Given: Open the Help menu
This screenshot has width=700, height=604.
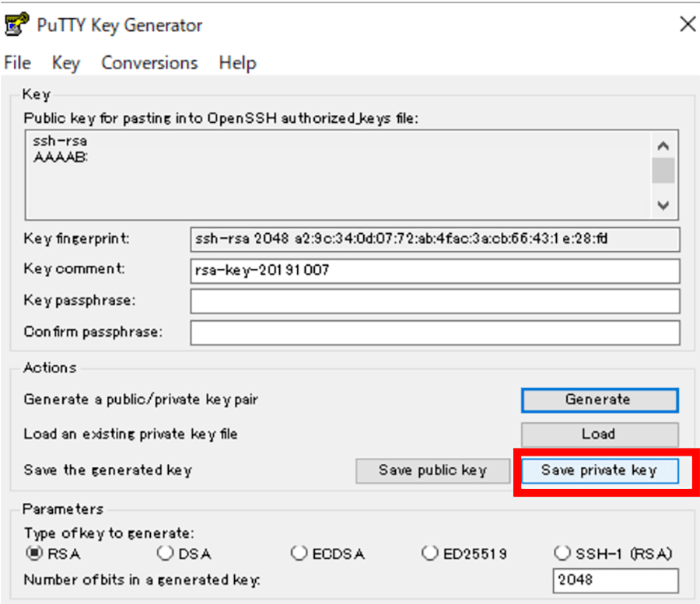Looking at the screenshot, I should [x=237, y=63].
